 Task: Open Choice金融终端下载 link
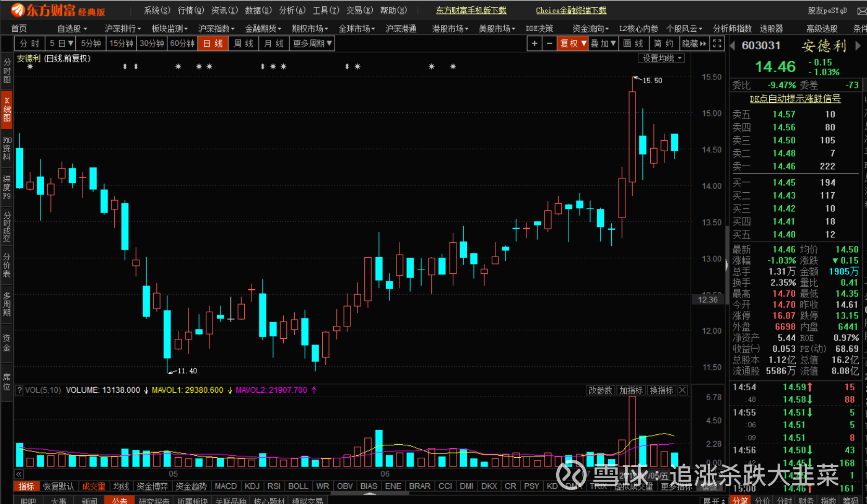coord(571,10)
